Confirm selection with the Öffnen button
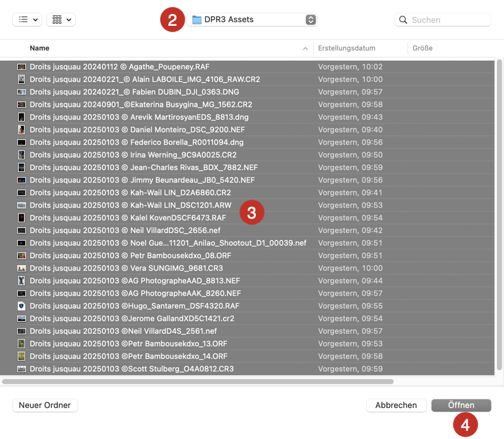This screenshot has width=504, height=439. point(461,405)
